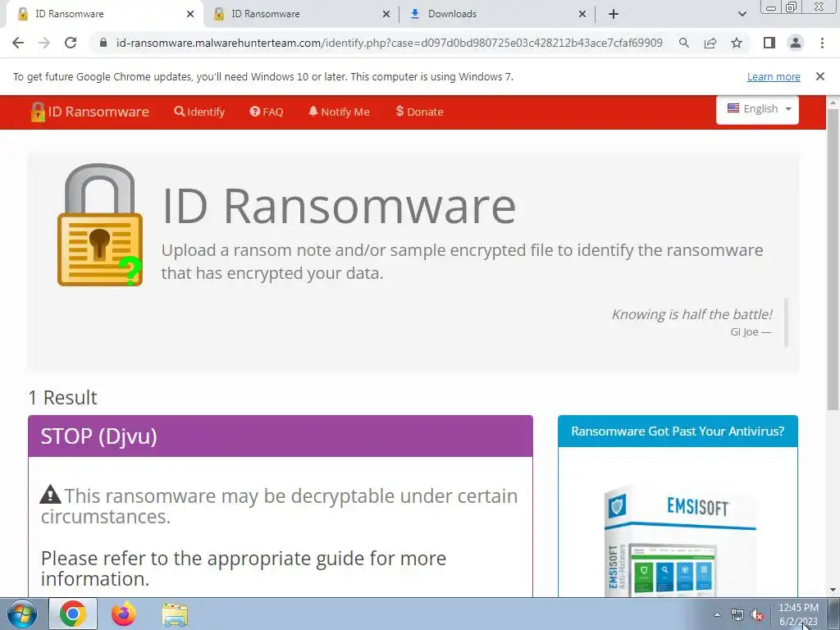840x630 pixels.
Task: Open the Donate menu item
Action: tap(419, 112)
